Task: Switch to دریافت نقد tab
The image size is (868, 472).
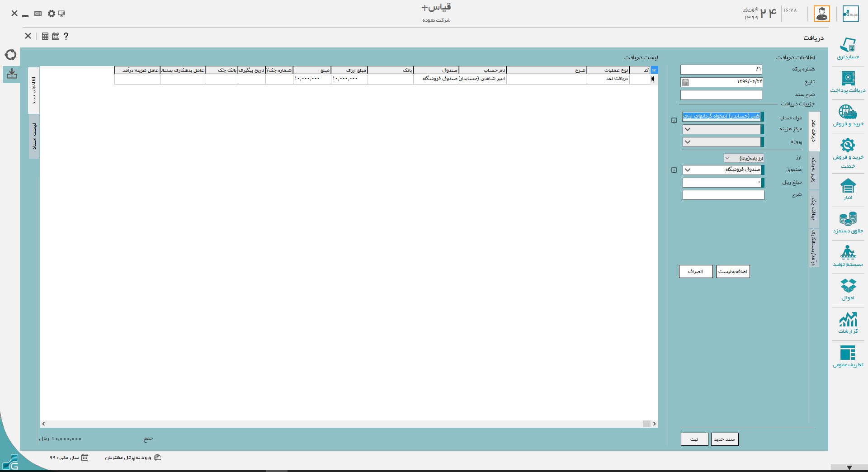Action: point(814,131)
